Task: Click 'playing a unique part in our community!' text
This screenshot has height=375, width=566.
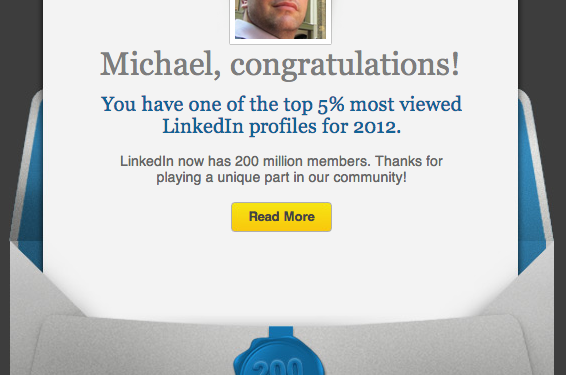Action: click(281, 178)
